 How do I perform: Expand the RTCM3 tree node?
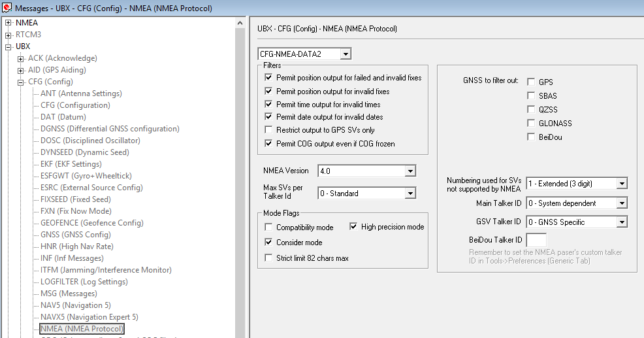tap(8, 35)
